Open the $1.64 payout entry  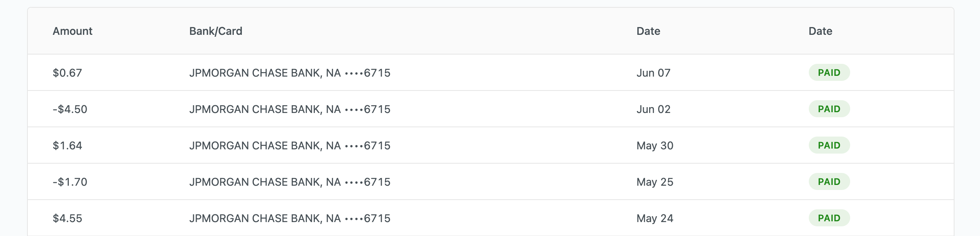click(490, 145)
